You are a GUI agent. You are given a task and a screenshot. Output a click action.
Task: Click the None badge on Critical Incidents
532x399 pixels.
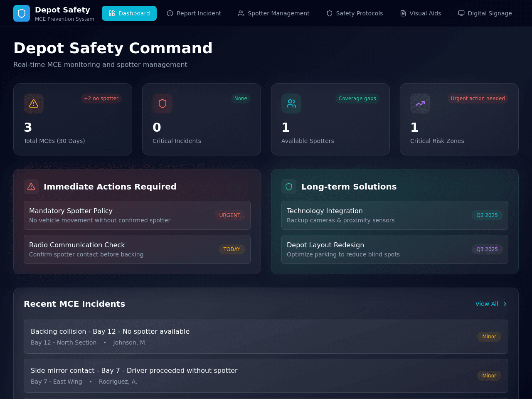pos(241,99)
